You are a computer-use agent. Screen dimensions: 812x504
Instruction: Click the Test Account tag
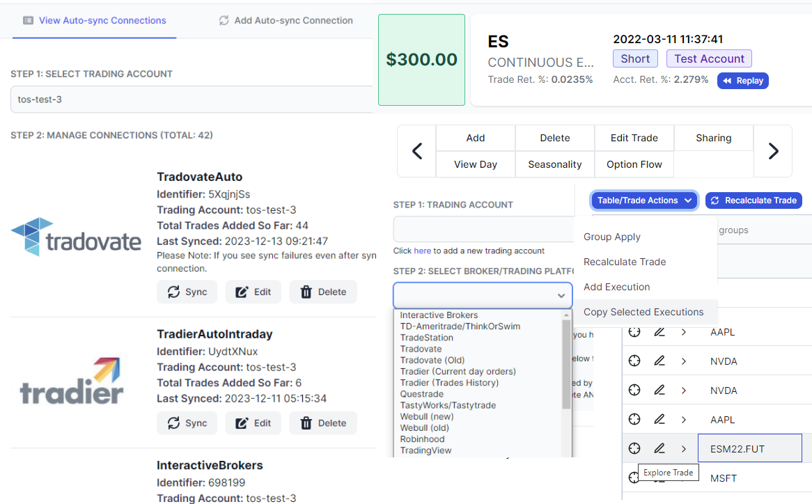(x=709, y=58)
